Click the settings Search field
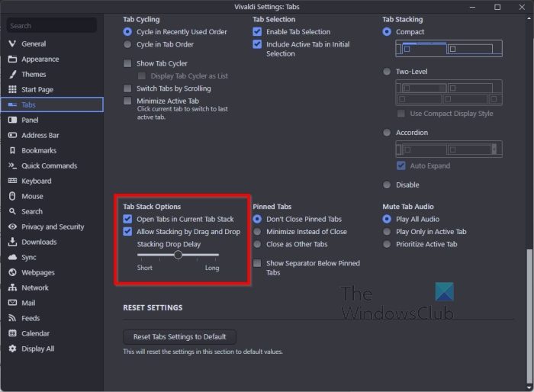Image resolution: width=534 pixels, height=392 pixels. click(x=52, y=25)
